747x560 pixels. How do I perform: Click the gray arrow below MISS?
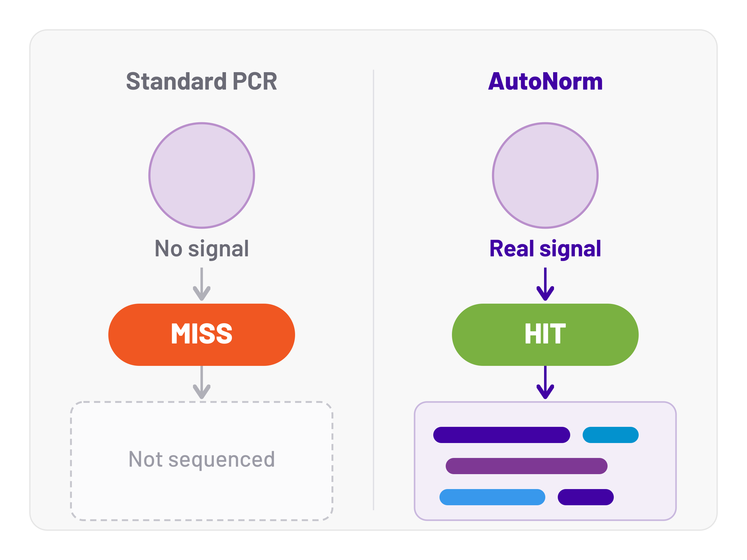(x=202, y=382)
